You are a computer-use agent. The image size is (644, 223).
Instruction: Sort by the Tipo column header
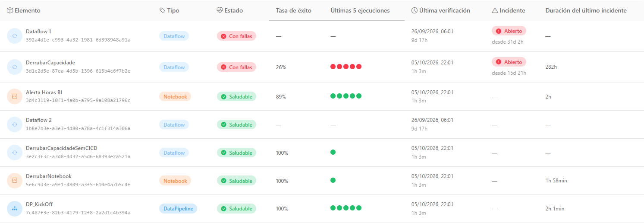(173, 10)
